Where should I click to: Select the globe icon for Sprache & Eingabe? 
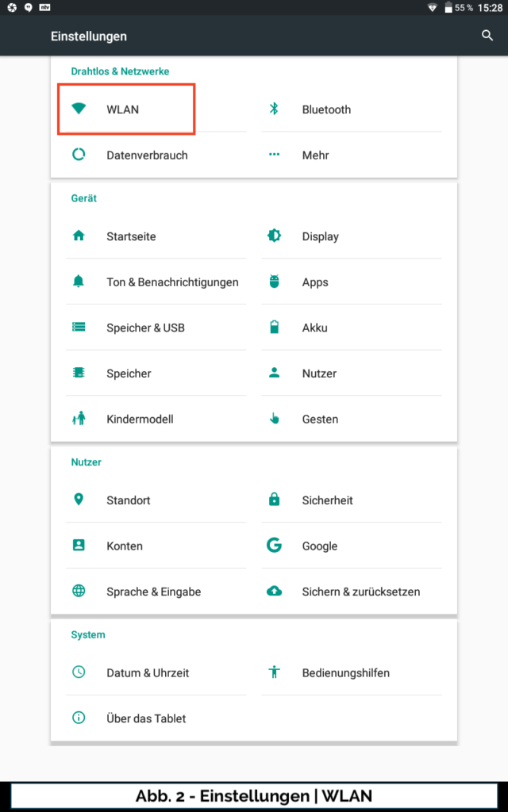point(78,592)
